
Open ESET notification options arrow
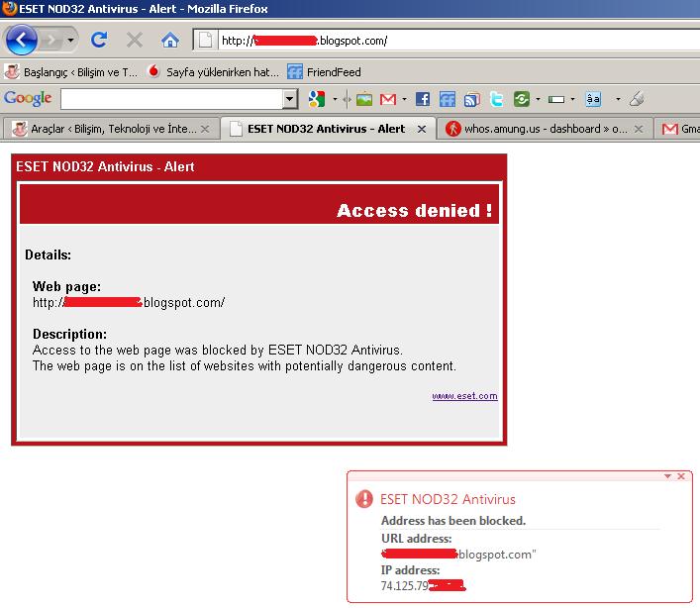(x=667, y=476)
